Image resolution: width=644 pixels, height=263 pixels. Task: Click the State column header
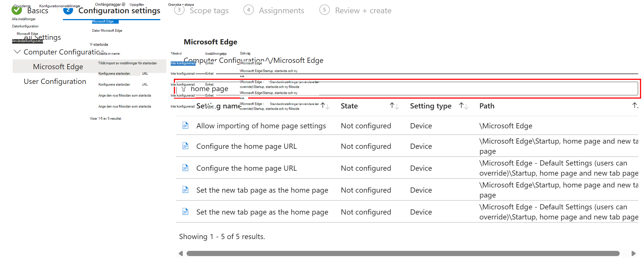tap(349, 106)
